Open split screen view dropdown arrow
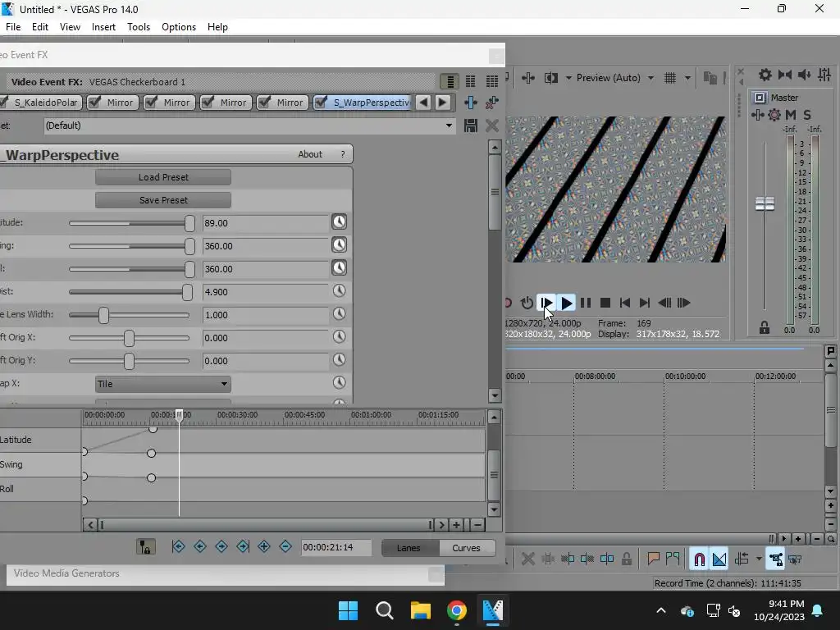 coord(568,78)
